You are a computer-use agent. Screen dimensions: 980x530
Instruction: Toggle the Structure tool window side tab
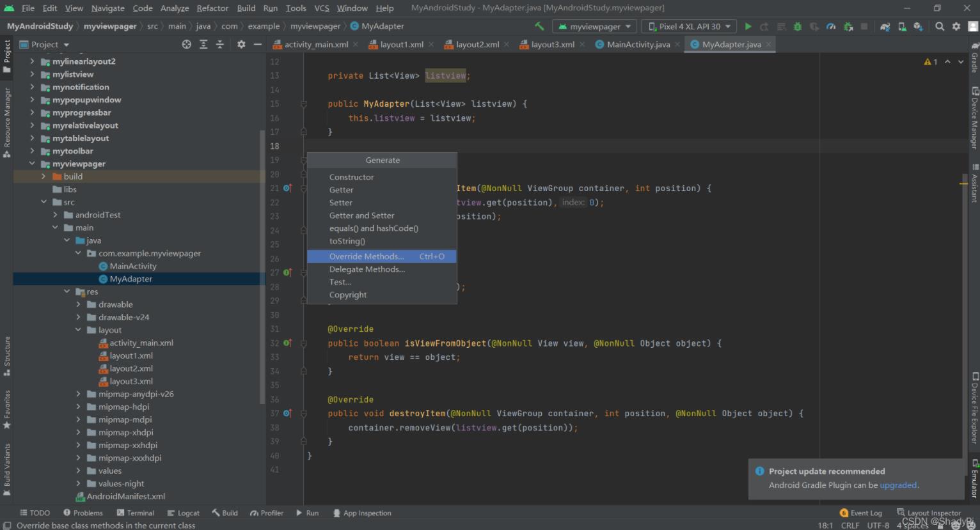7,355
